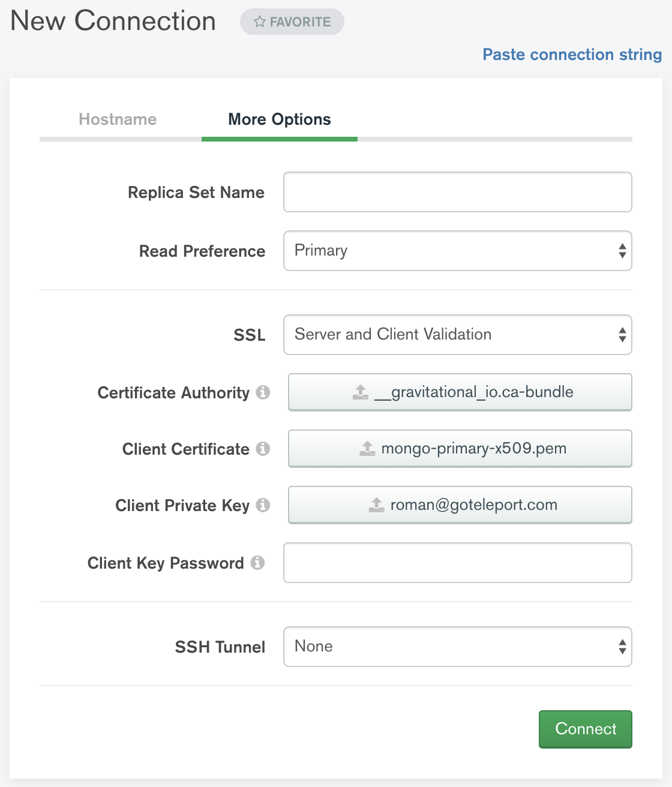Click the Client Certificate info icon
This screenshot has width=672, height=787.
pyautogui.click(x=264, y=449)
